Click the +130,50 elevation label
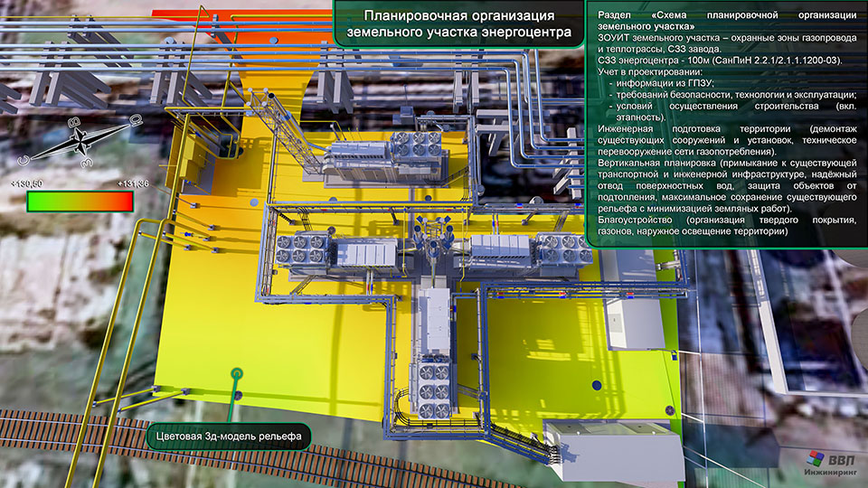Screen dimensions: 868x488 coord(27,183)
